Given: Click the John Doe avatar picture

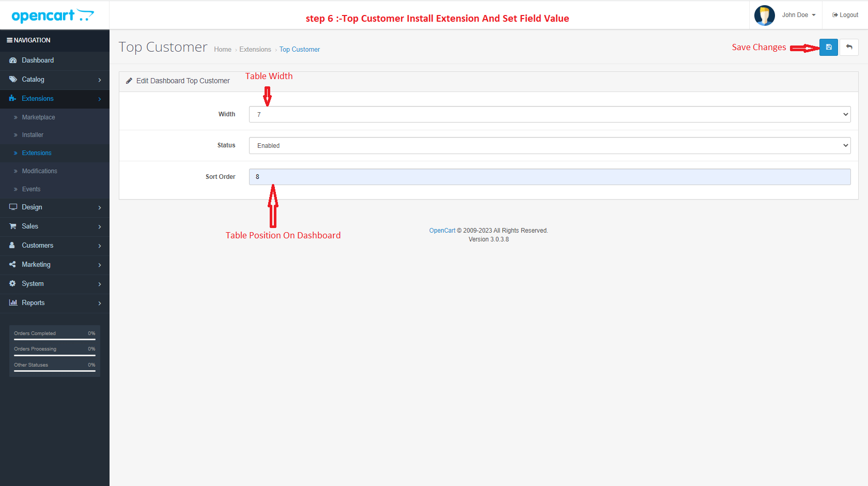Looking at the screenshot, I should coord(764,15).
